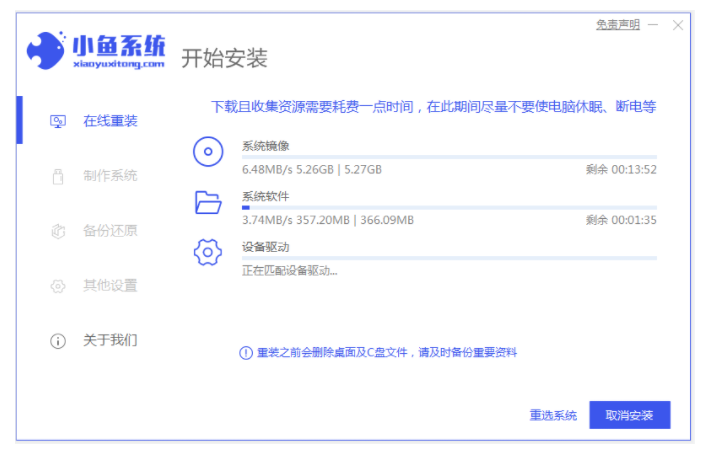Click the gear icon for 设备驱动

coord(208,252)
